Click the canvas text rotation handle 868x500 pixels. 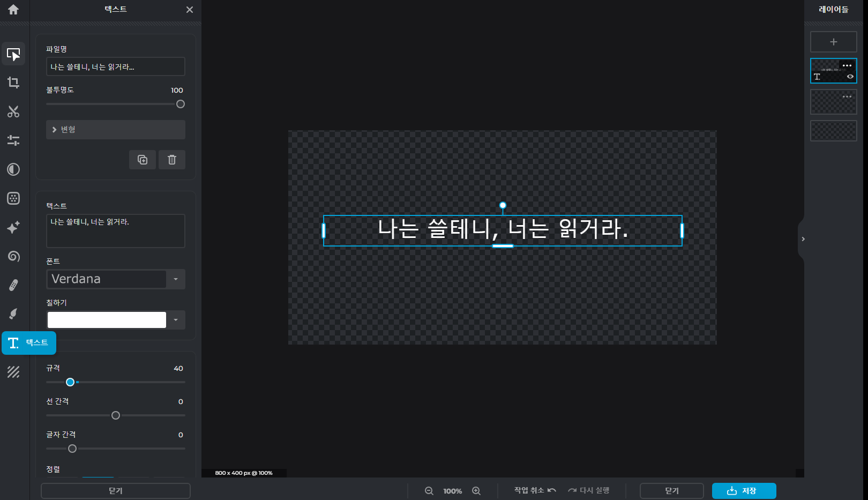tap(503, 205)
